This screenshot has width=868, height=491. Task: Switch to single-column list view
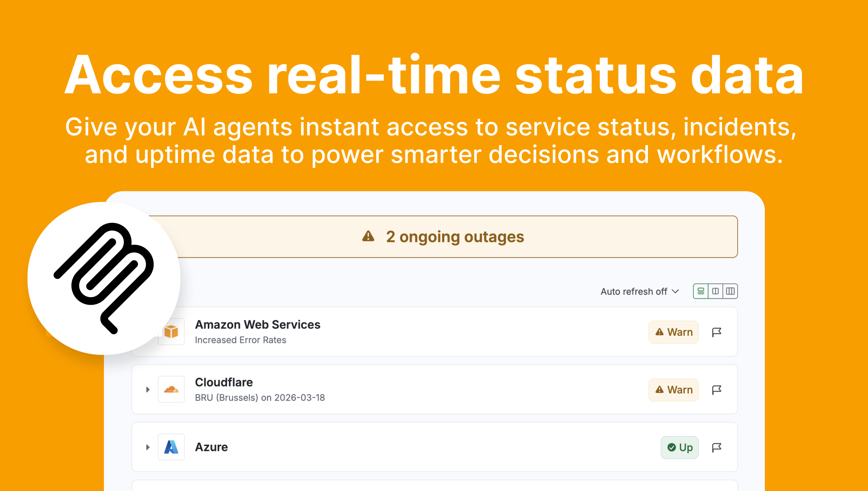[701, 291]
